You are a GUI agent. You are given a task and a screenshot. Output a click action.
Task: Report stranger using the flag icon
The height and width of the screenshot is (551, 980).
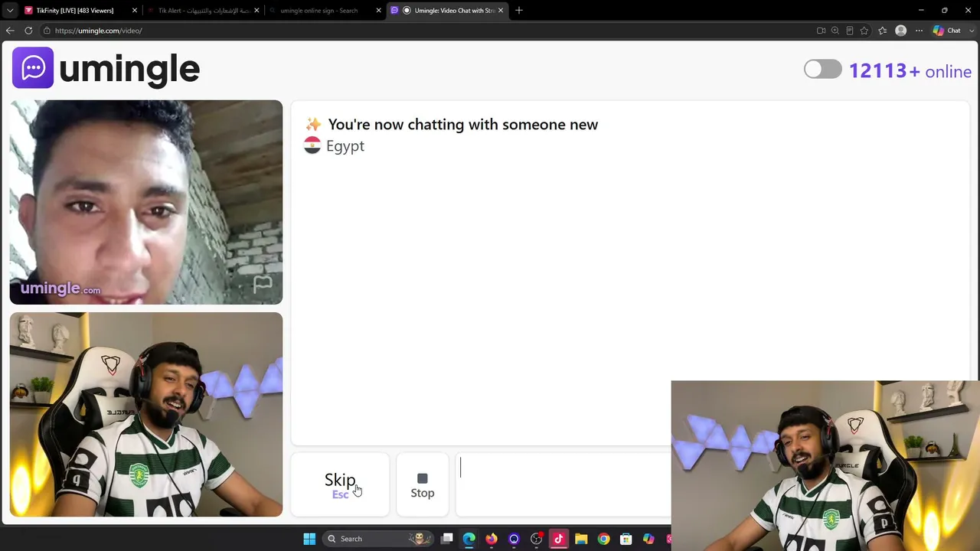(x=263, y=285)
